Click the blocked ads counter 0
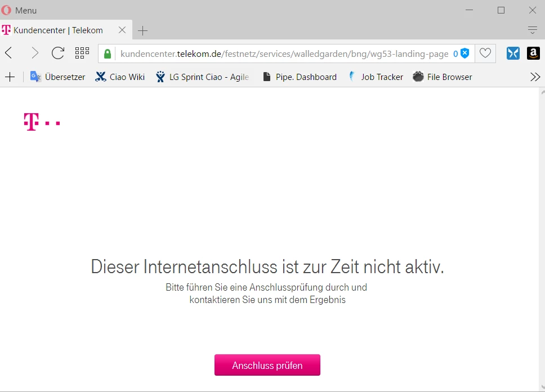 coord(455,54)
